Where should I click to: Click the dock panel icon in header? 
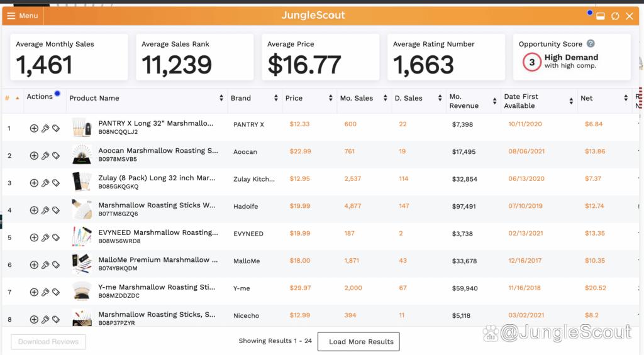tap(601, 16)
